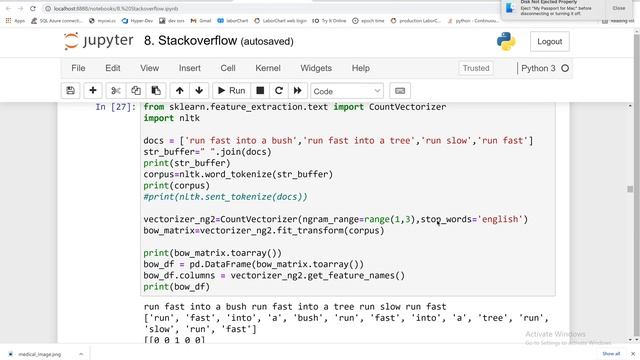640x360 pixels.
Task: Open the View menu
Action: (x=149, y=68)
